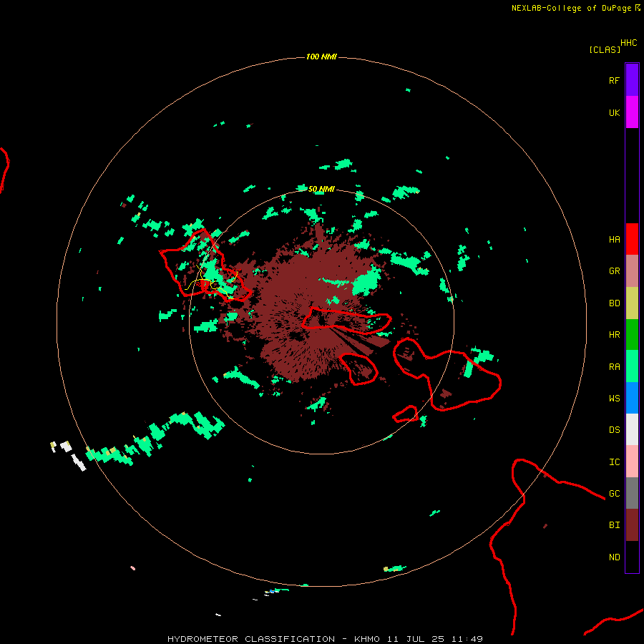Click the 11 JUL 25 date stamp
644x644 pixels.
[x=416, y=639]
